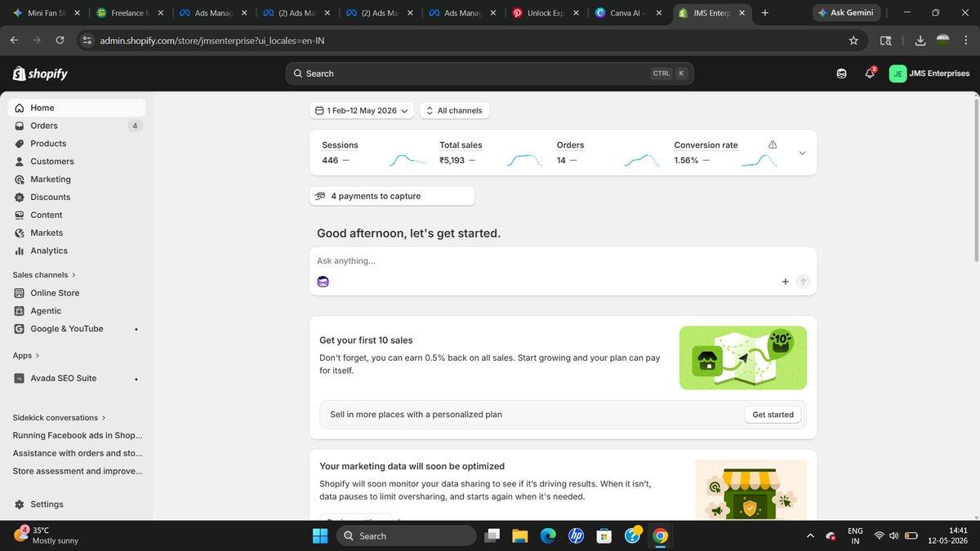Open Customers in sidebar
Viewport: 980px width, 551px height.
pos(77,162)
